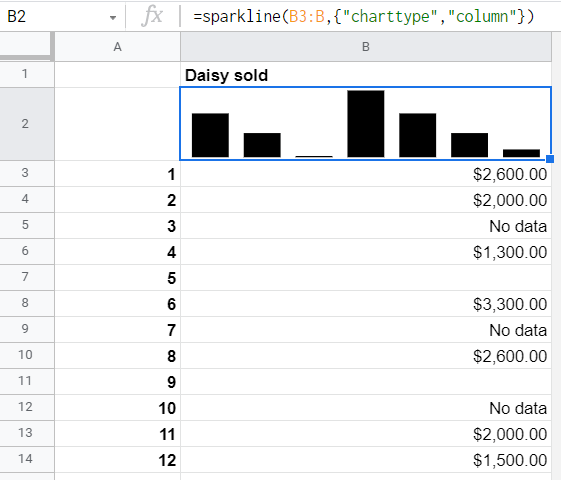Select empty cell B7 next to 5
This screenshot has width=561, height=480.
coord(366,278)
